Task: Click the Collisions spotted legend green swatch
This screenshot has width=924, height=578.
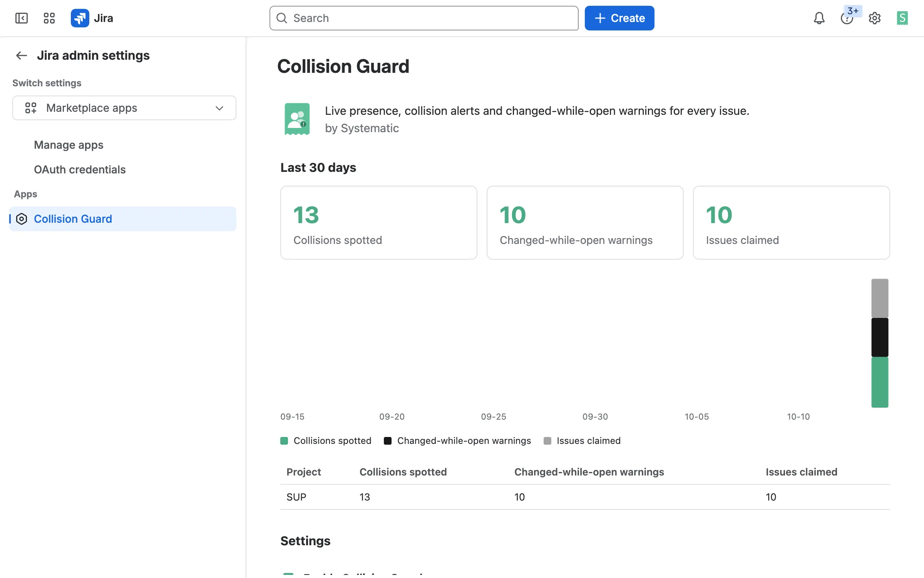Action: click(x=284, y=441)
